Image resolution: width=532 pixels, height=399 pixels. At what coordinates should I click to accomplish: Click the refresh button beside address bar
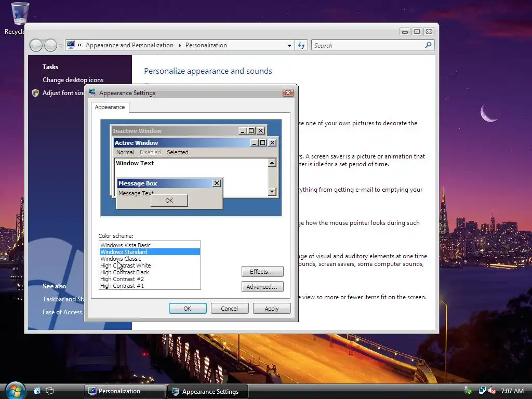pos(301,45)
